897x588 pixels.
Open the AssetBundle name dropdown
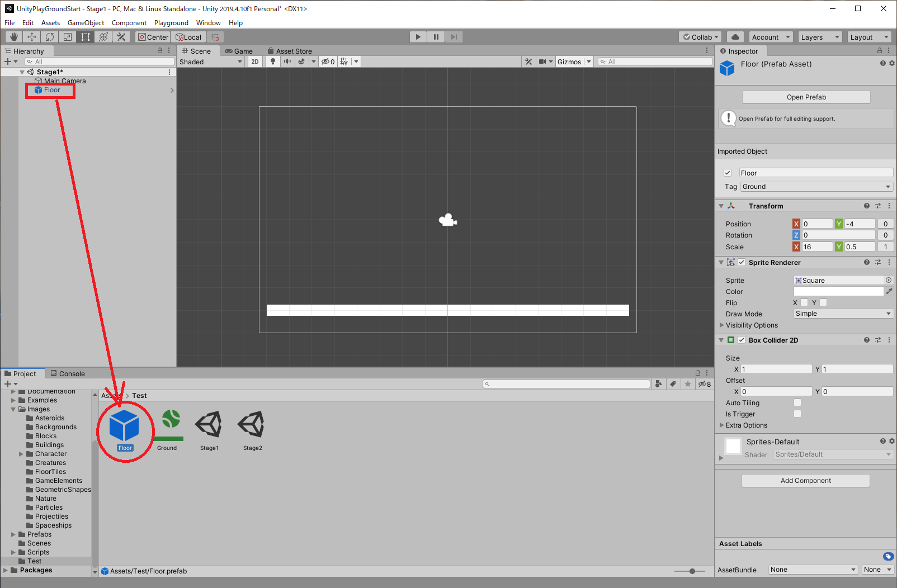pos(814,570)
